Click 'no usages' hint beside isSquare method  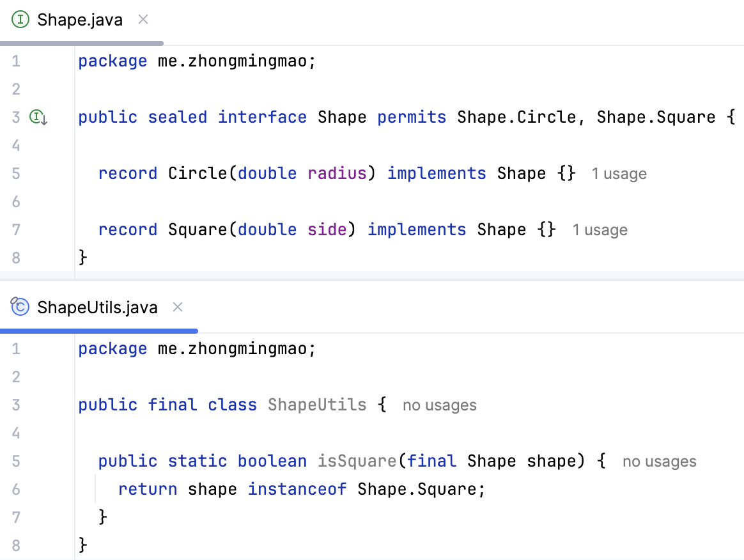659,462
